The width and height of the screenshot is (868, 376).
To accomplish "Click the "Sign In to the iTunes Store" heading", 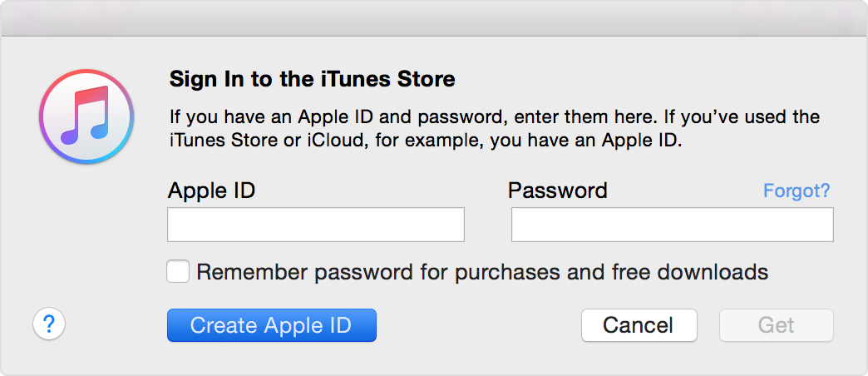I will tap(313, 79).
